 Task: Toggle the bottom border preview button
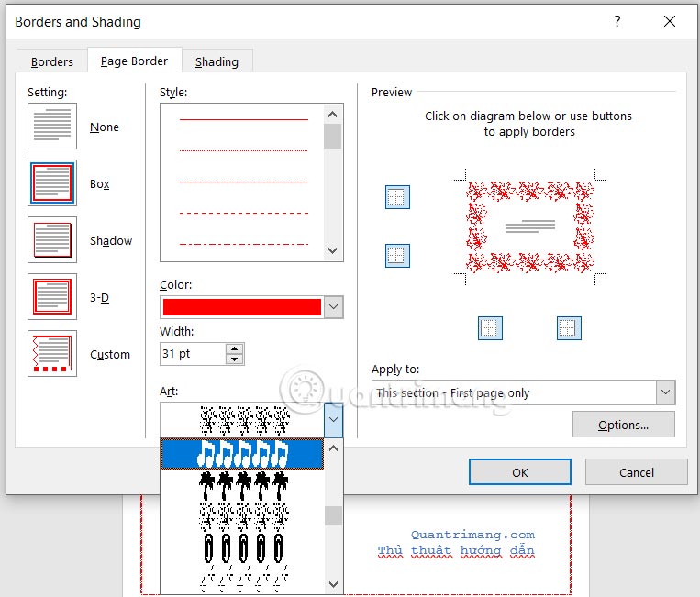[397, 255]
